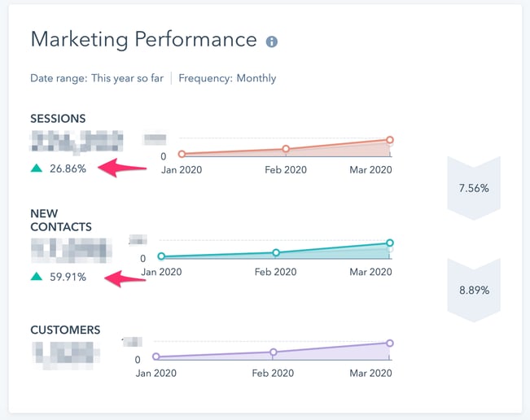Click the New Contacts 59.91% change value

click(x=68, y=277)
